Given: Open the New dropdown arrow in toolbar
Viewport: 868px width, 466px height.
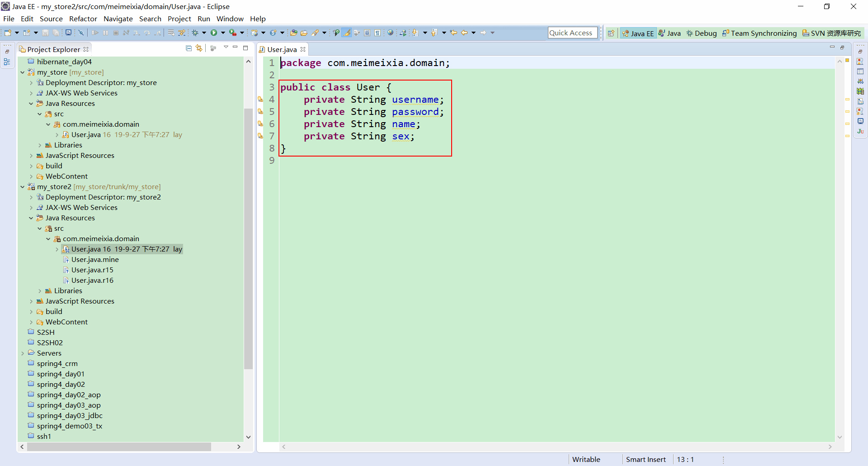Looking at the screenshot, I should tap(17, 33).
